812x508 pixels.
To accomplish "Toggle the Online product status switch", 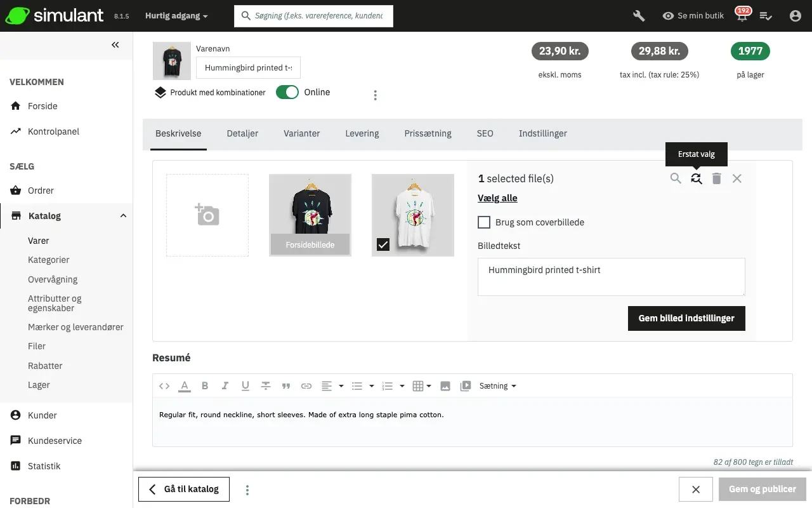I will click(x=287, y=92).
